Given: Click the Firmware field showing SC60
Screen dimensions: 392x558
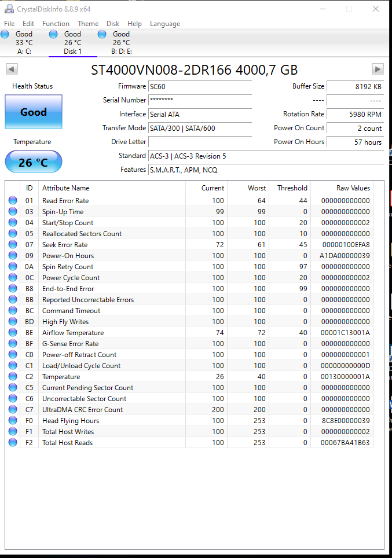Looking at the screenshot, I should pyautogui.click(x=200, y=86).
